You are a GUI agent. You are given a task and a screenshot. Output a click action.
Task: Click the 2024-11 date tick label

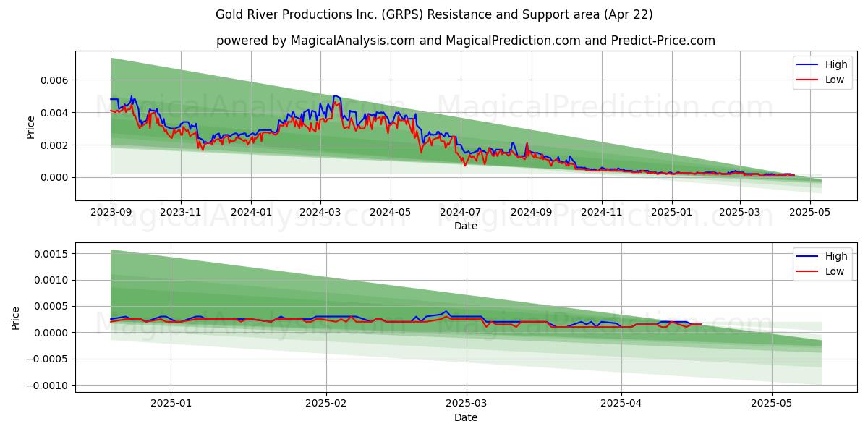point(602,213)
